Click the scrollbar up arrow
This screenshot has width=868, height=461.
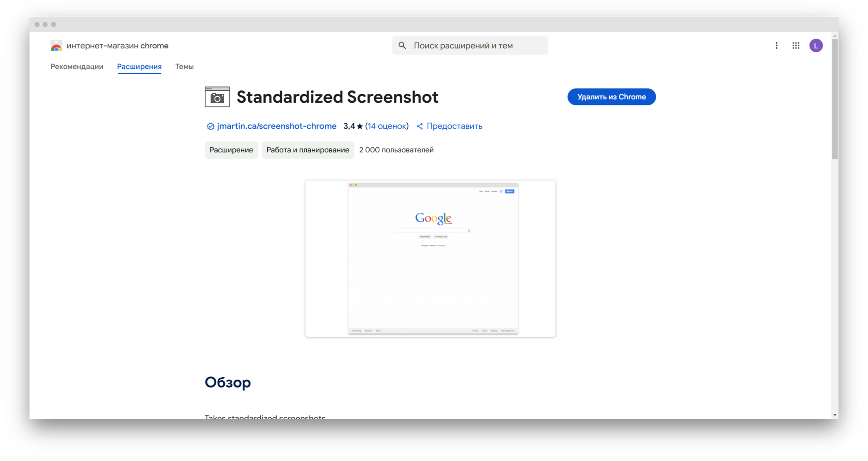[x=835, y=36]
